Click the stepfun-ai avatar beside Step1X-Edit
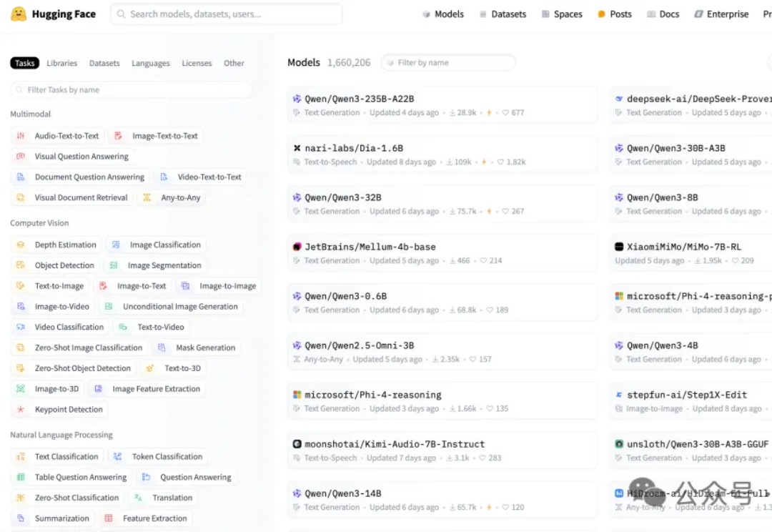 coord(619,395)
